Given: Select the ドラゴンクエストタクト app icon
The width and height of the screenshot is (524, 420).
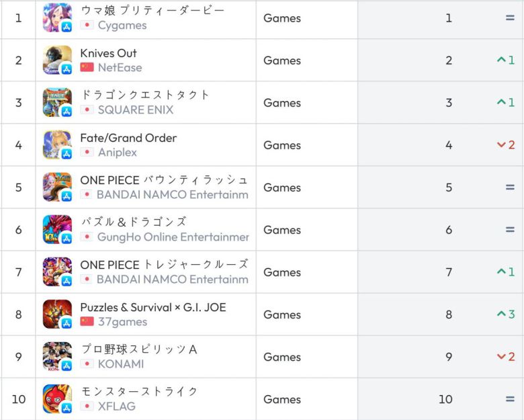Looking at the screenshot, I should (57, 103).
